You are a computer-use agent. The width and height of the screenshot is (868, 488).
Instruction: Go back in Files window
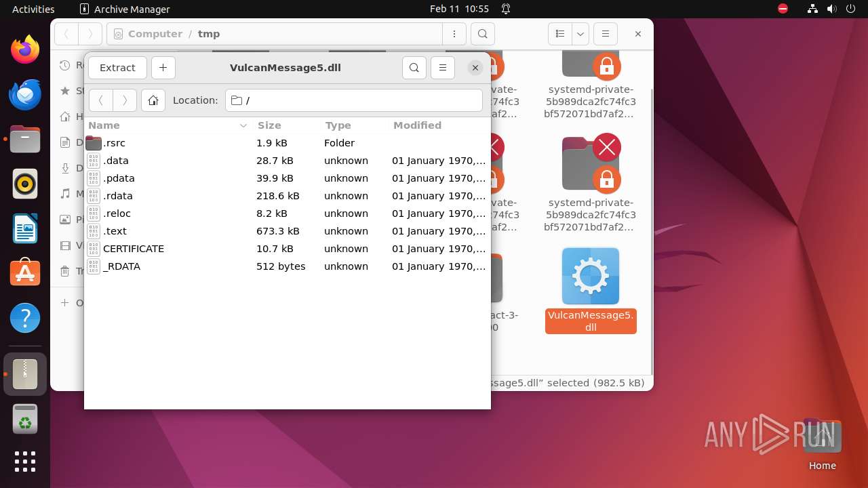tap(66, 34)
